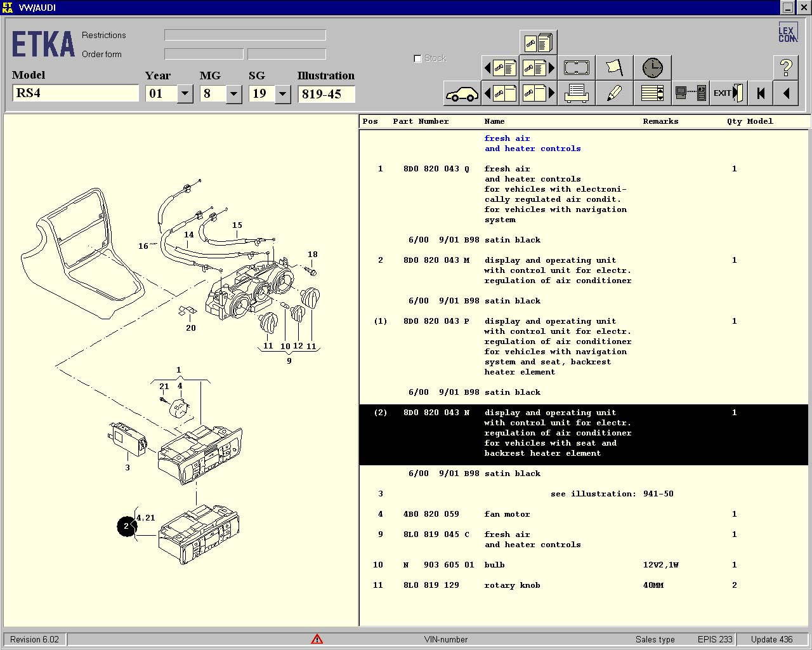Viewport: 812px width, 650px height.
Task: Click the Remarks column header
Action: click(660, 121)
